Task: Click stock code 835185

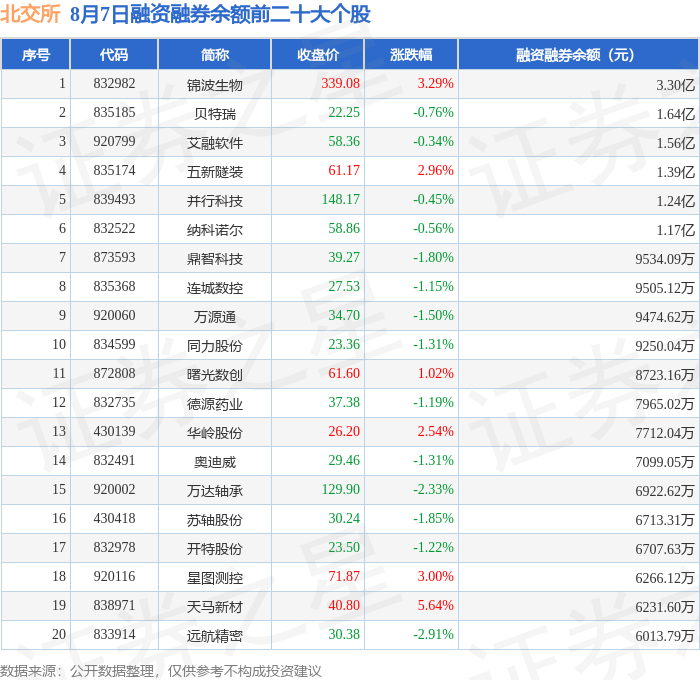Action: pos(114,113)
